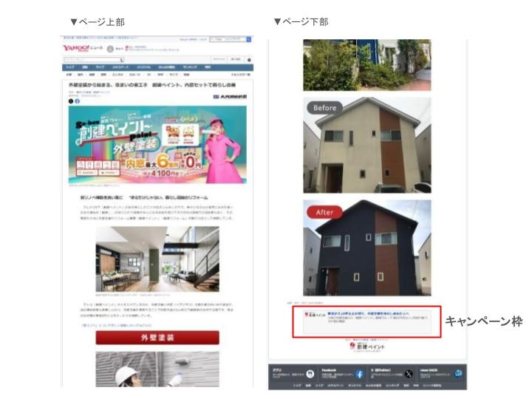Open the Before house photo
The width and height of the screenshot is (532, 399).
click(366, 143)
